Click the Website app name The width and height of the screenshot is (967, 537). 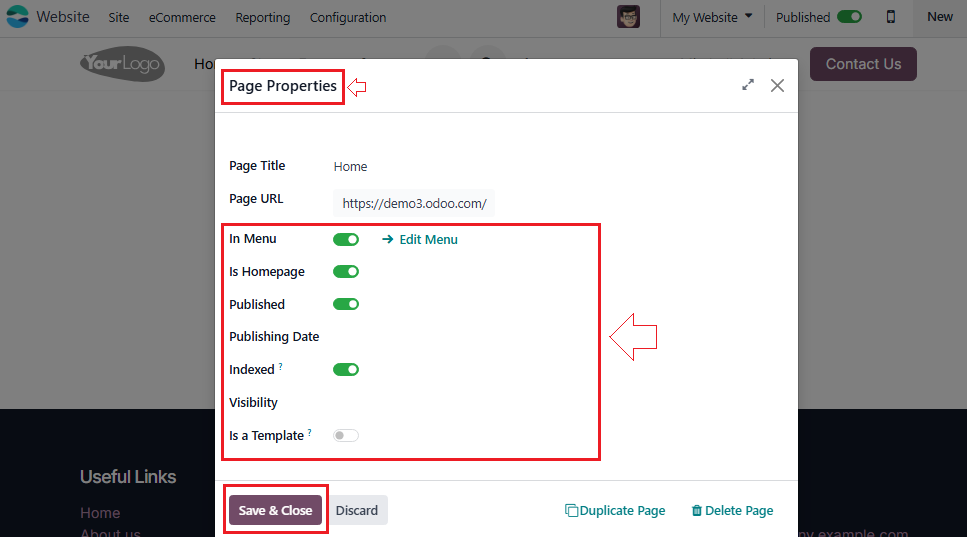tap(62, 17)
